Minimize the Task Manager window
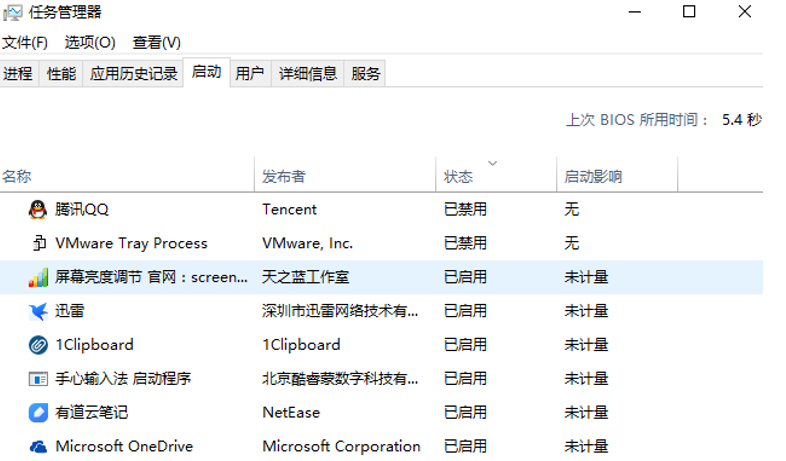 pos(635,12)
